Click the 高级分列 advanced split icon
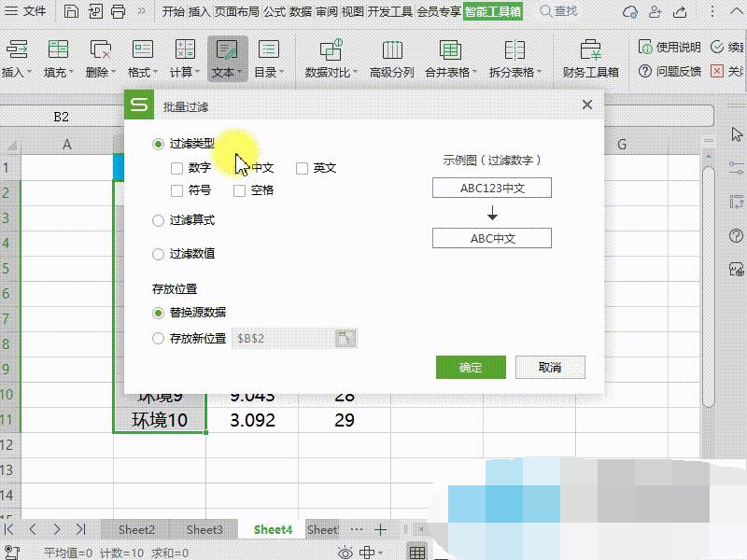 click(x=391, y=51)
